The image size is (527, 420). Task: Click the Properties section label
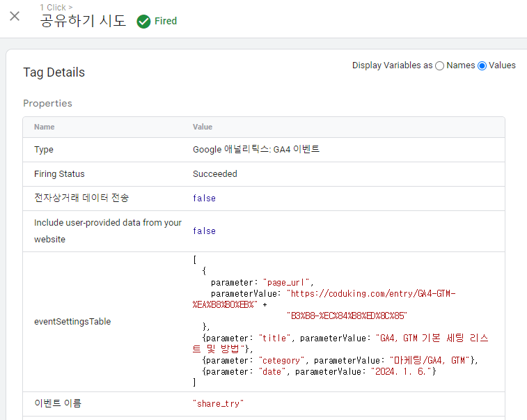point(47,103)
